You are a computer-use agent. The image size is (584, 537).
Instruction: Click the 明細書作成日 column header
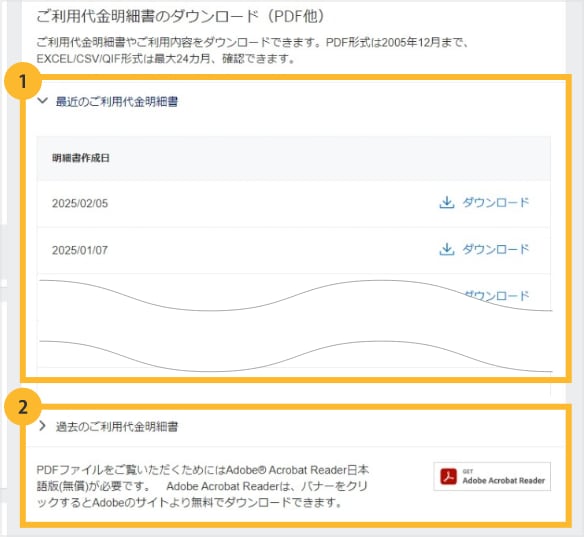pyautogui.click(x=81, y=158)
